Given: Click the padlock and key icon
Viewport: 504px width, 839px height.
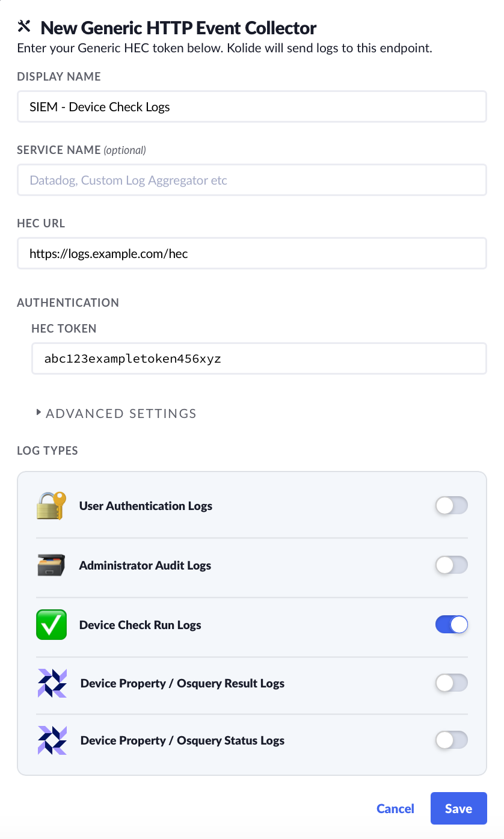Looking at the screenshot, I should [x=51, y=506].
